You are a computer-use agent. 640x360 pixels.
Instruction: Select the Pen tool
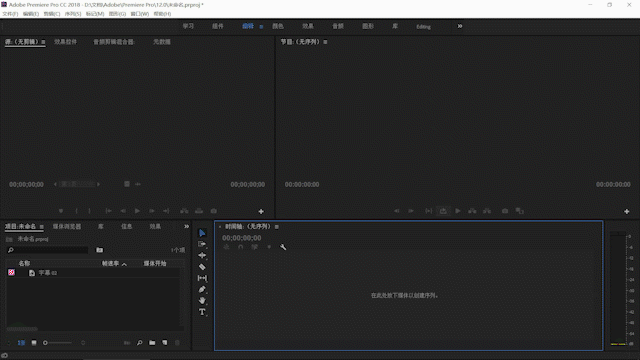[202, 289]
